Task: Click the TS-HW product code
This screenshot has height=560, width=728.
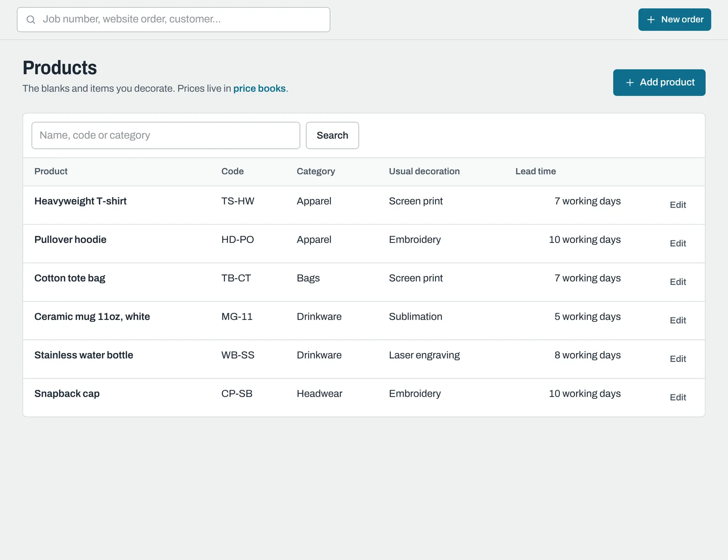Action: [x=238, y=201]
